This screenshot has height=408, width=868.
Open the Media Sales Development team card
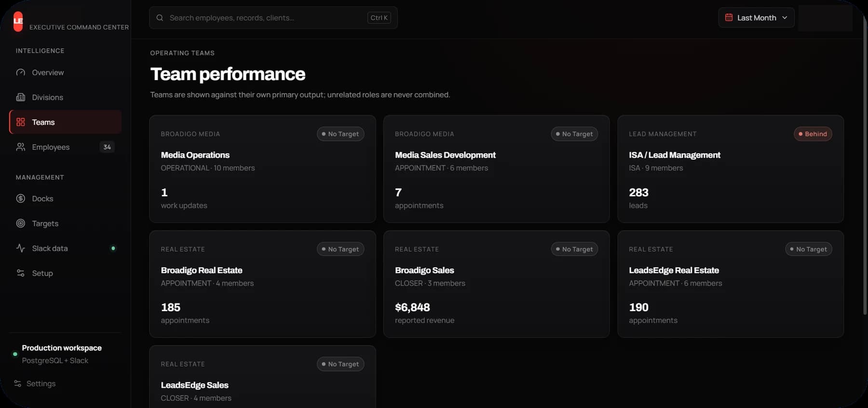pyautogui.click(x=496, y=169)
